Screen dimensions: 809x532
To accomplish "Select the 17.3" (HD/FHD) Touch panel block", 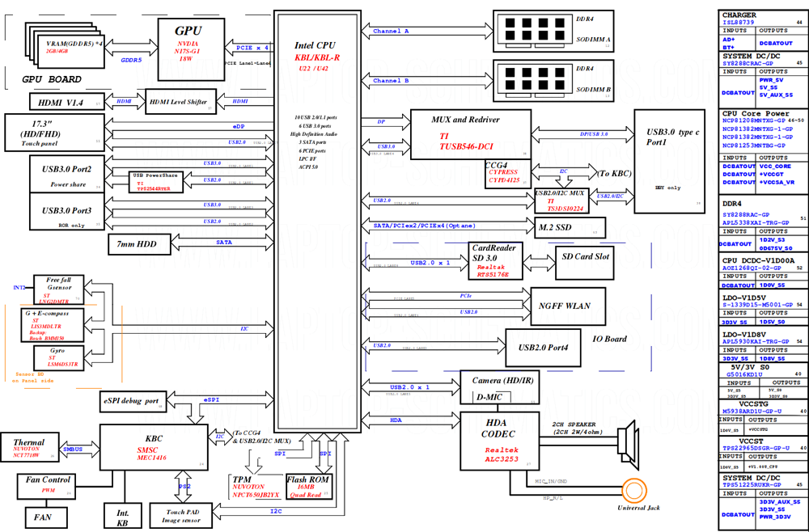I will pyautogui.click(x=54, y=133).
